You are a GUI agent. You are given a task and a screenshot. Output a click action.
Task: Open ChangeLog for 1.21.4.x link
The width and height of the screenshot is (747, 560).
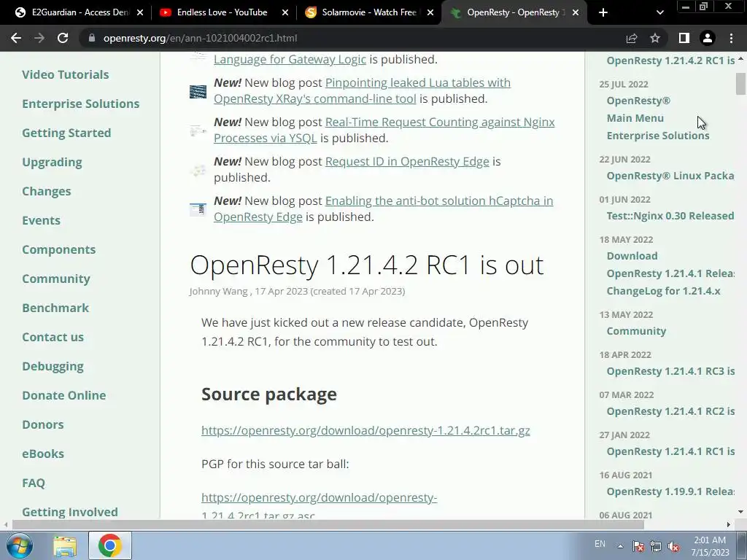[x=663, y=291]
